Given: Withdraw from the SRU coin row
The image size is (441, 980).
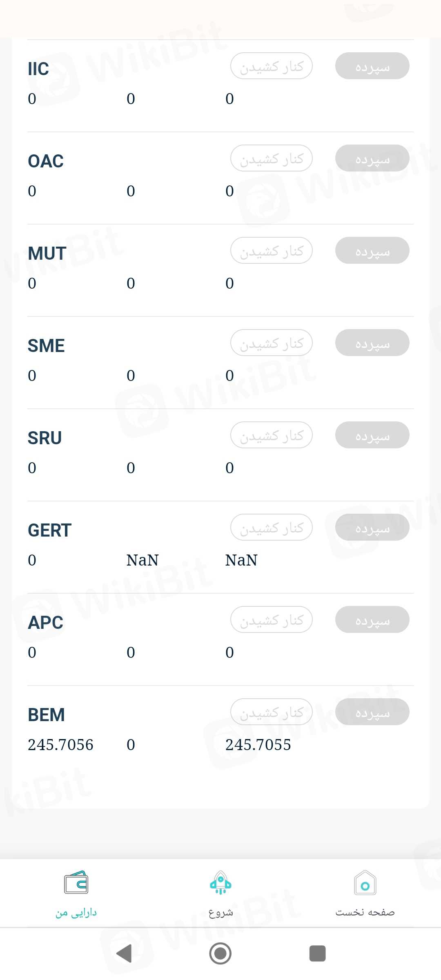Looking at the screenshot, I should (x=272, y=435).
